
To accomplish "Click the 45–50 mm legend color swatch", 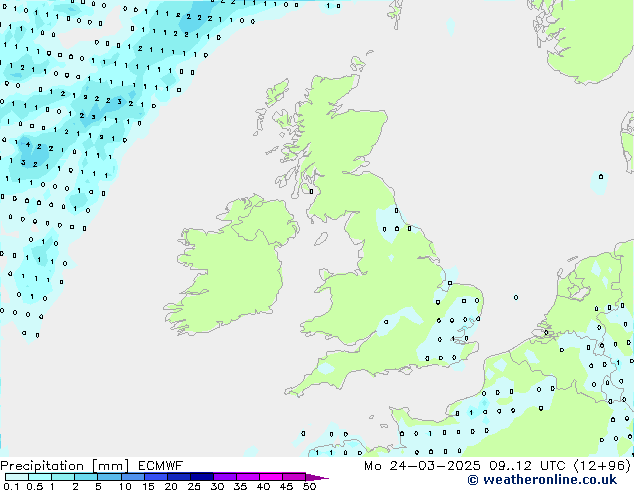I will [294, 477].
